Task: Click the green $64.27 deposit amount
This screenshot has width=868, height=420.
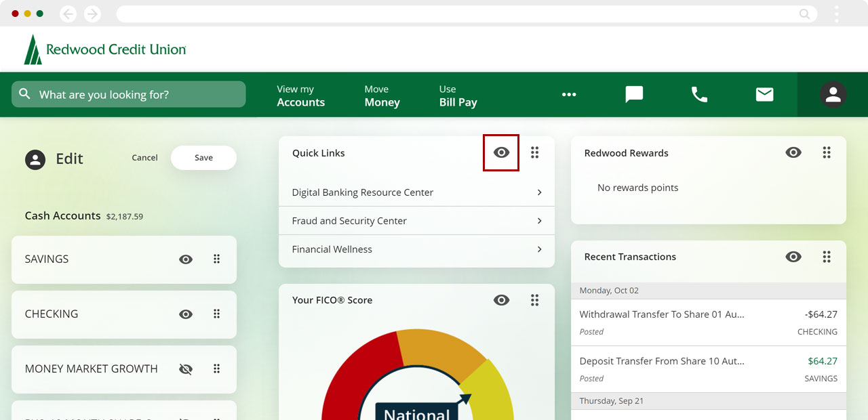Action: [823, 361]
